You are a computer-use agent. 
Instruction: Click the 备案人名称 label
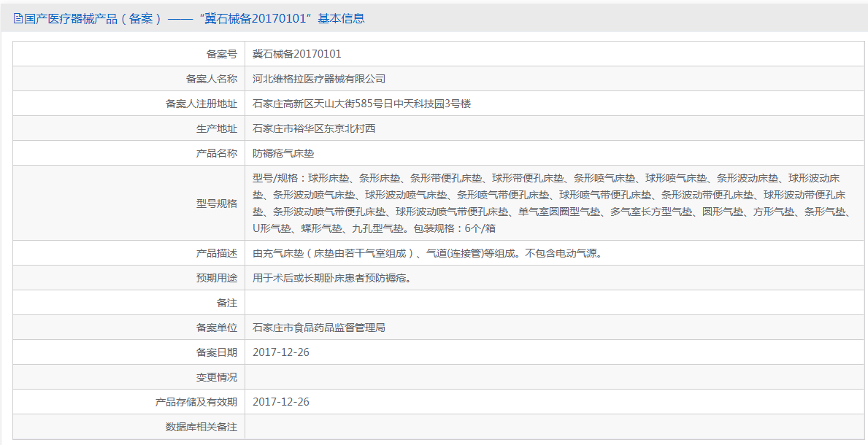coord(212,79)
